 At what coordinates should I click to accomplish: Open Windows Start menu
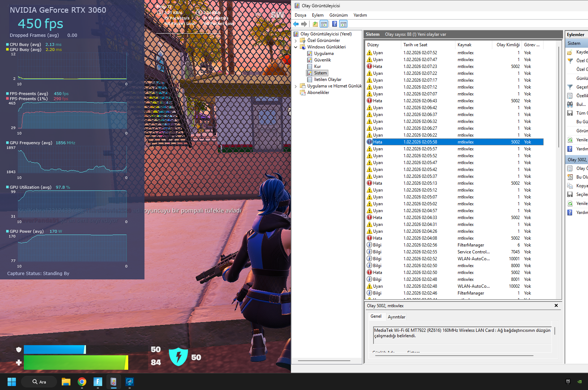[12, 382]
